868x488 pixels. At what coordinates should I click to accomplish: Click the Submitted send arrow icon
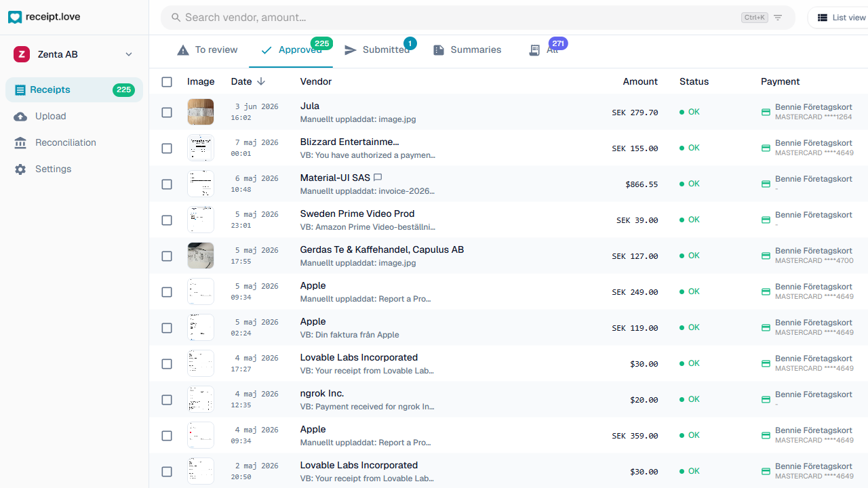point(351,50)
